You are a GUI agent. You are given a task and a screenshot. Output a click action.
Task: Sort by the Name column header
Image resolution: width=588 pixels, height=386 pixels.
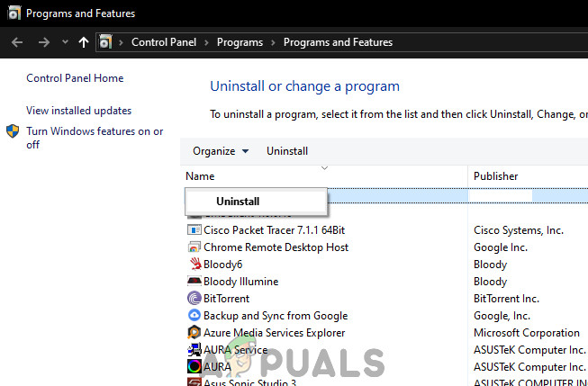(x=200, y=176)
